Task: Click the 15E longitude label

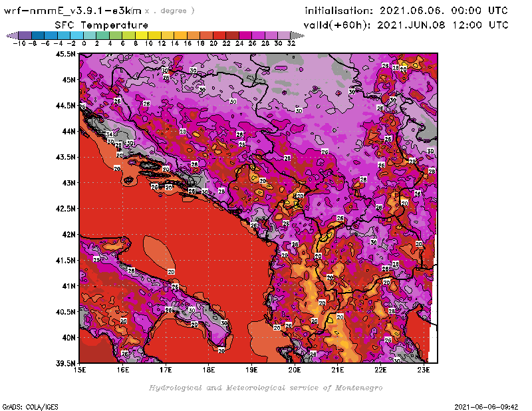Action: click(x=80, y=370)
